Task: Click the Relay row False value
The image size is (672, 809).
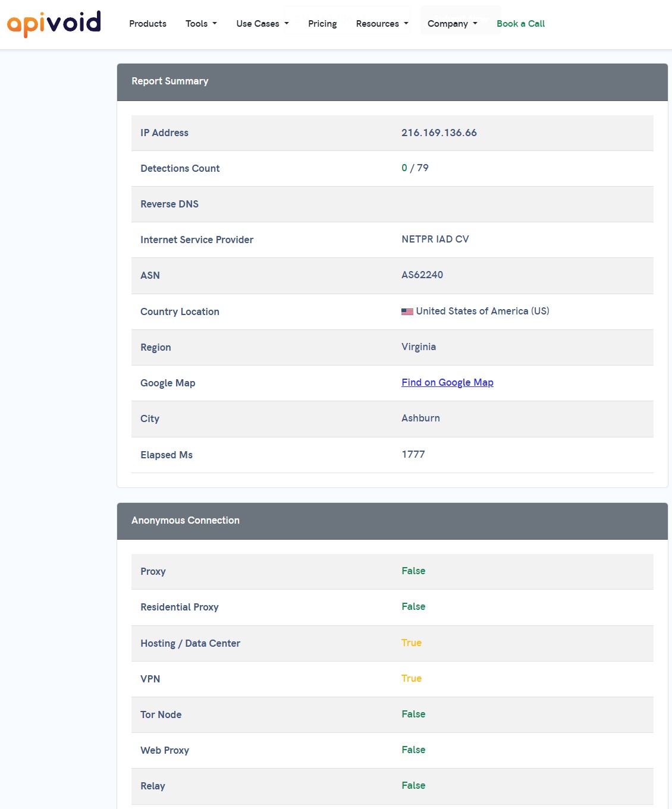Action: pos(413,785)
